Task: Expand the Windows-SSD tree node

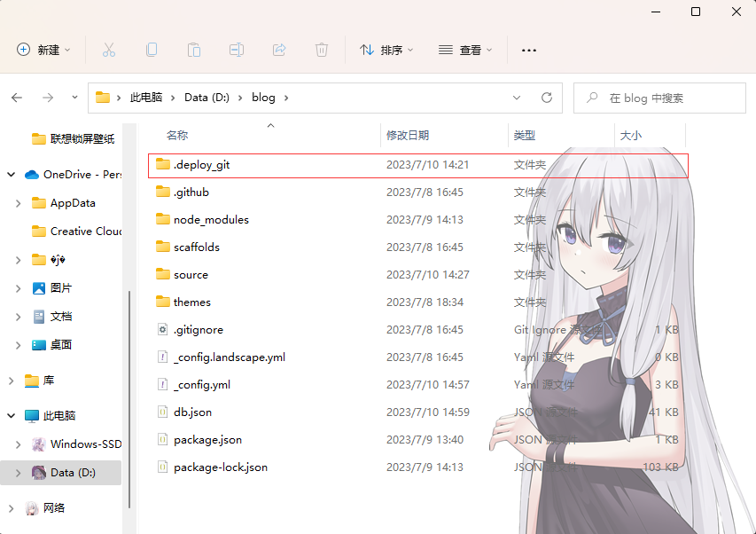Action: (19, 444)
